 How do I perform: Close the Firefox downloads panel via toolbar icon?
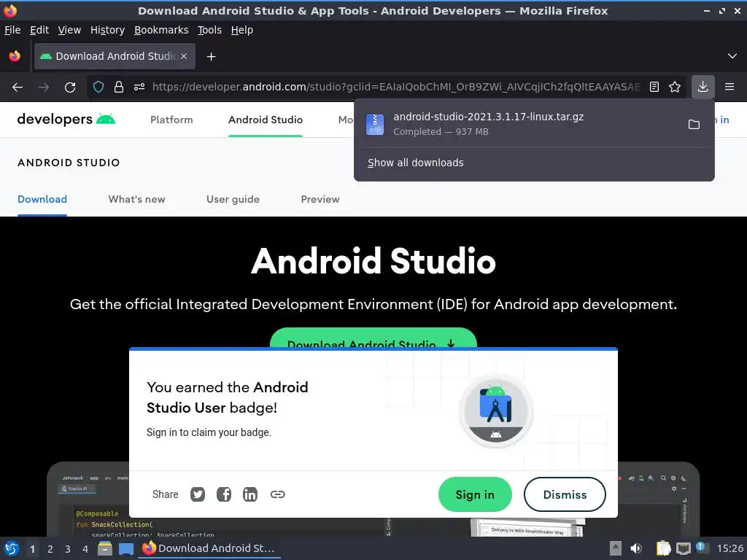703,87
